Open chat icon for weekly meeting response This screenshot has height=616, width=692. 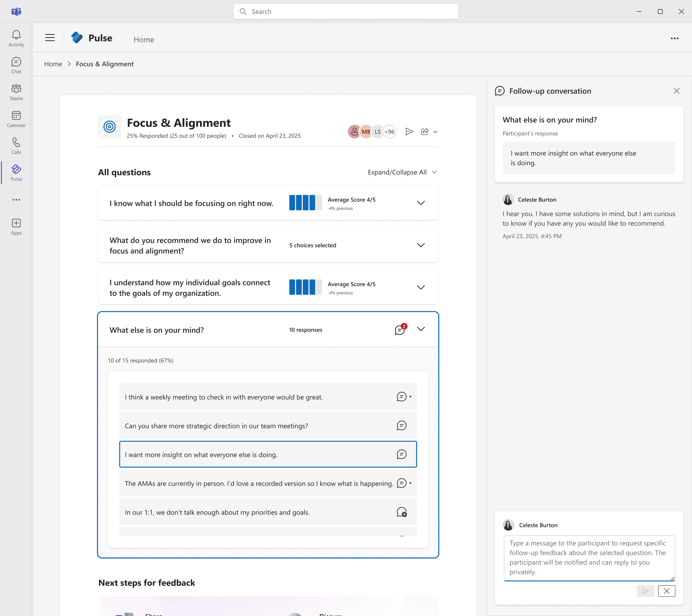(x=401, y=397)
